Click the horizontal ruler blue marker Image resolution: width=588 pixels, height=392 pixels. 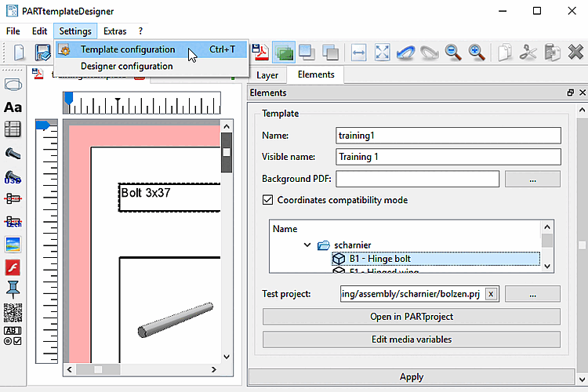coord(69,98)
